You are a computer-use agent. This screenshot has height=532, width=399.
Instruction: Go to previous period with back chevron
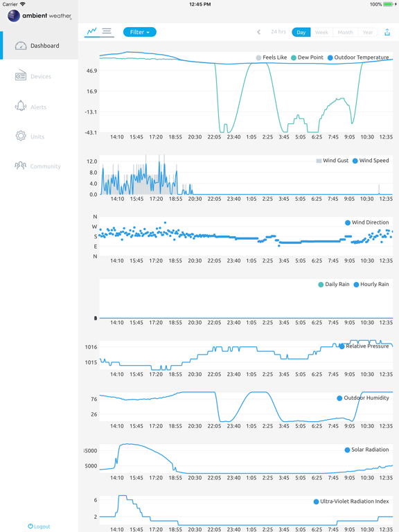258,32
